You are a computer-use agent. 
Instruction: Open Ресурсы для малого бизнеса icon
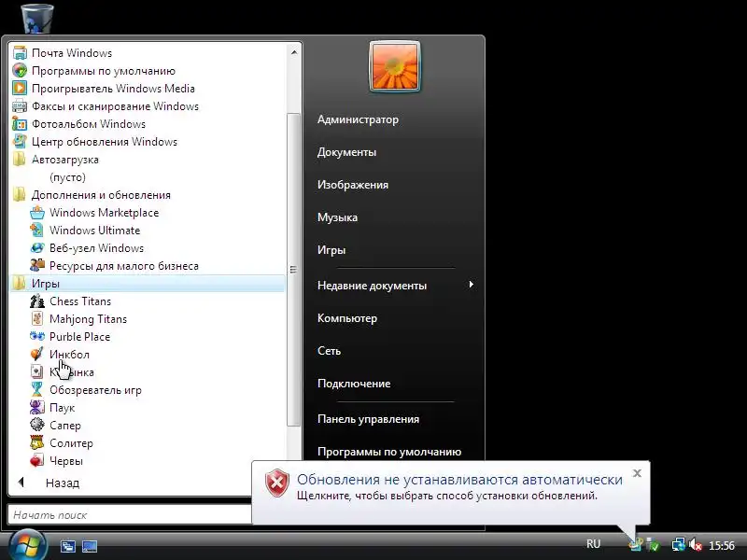click(37, 265)
